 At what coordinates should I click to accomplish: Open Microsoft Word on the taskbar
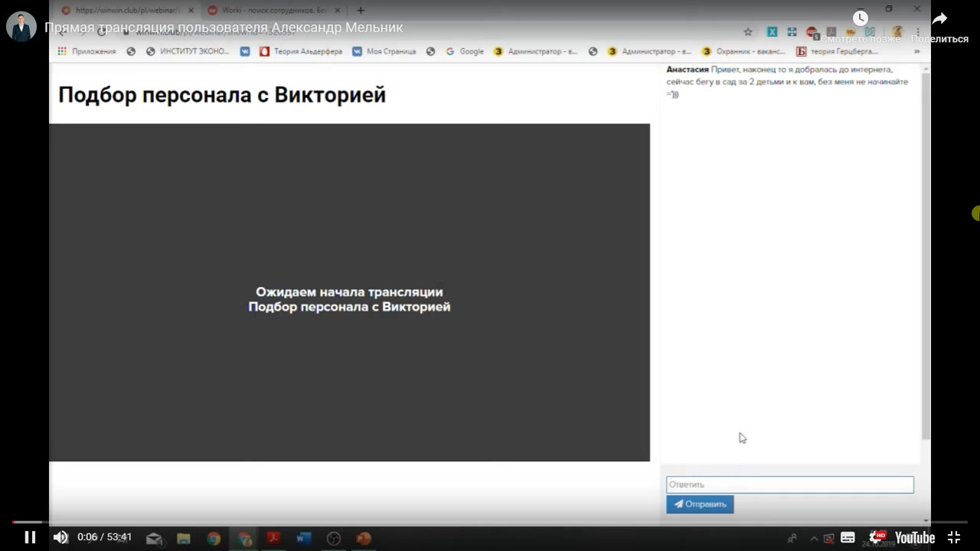pyautogui.click(x=304, y=539)
